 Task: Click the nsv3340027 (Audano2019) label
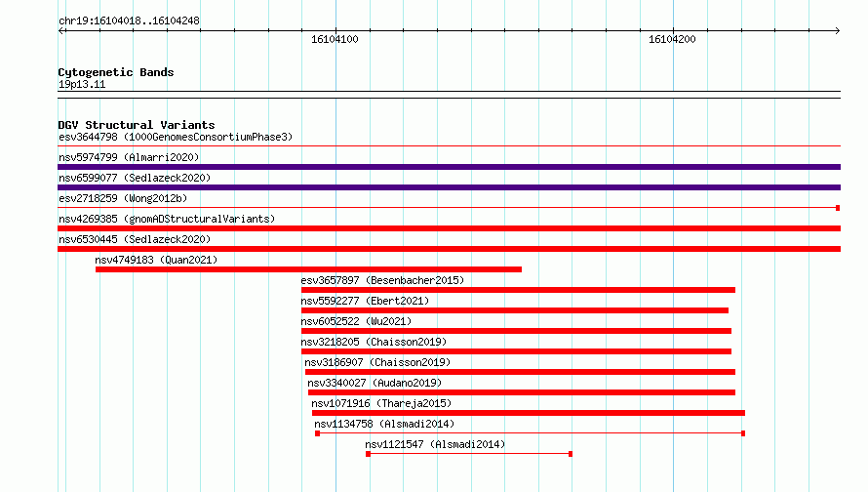click(x=375, y=383)
